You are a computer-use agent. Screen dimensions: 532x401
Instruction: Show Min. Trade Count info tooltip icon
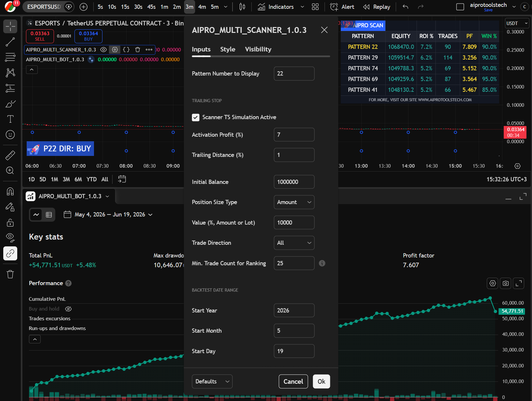pos(322,263)
